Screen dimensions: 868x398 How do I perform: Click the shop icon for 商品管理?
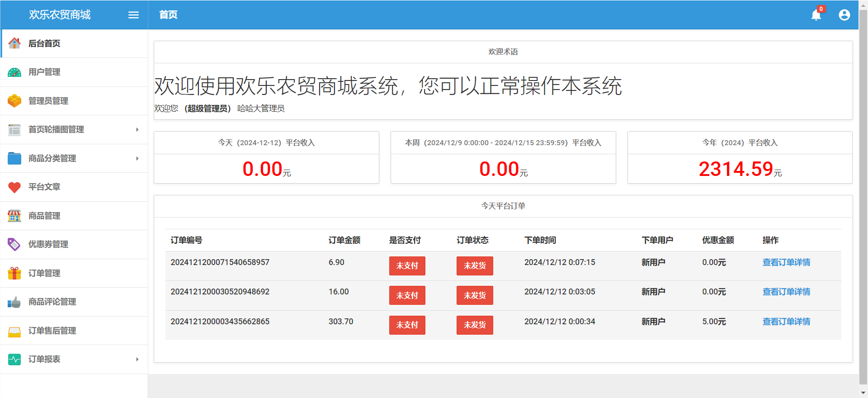14,216
